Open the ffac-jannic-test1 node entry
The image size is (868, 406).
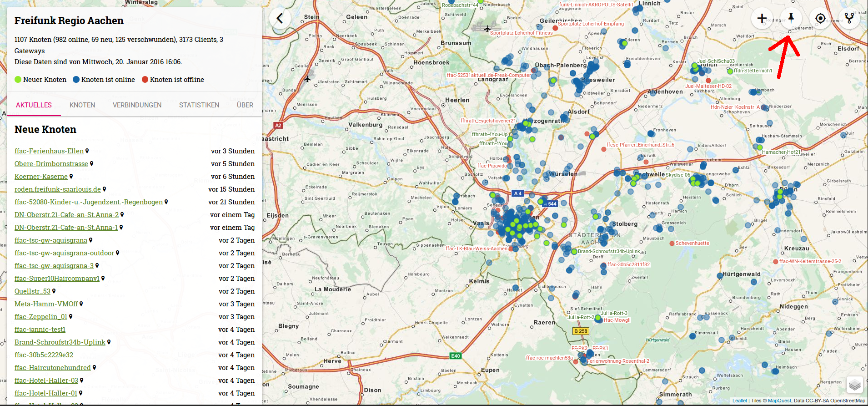click(40, 330)
